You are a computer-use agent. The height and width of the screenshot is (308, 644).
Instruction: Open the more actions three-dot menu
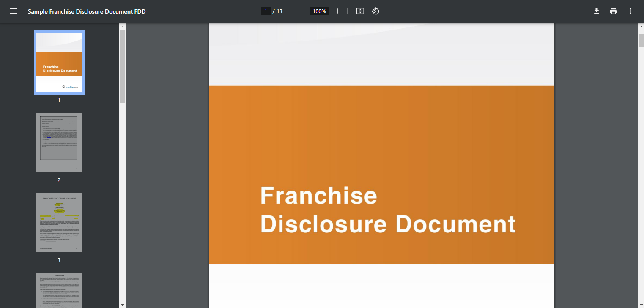pos(630,11)
